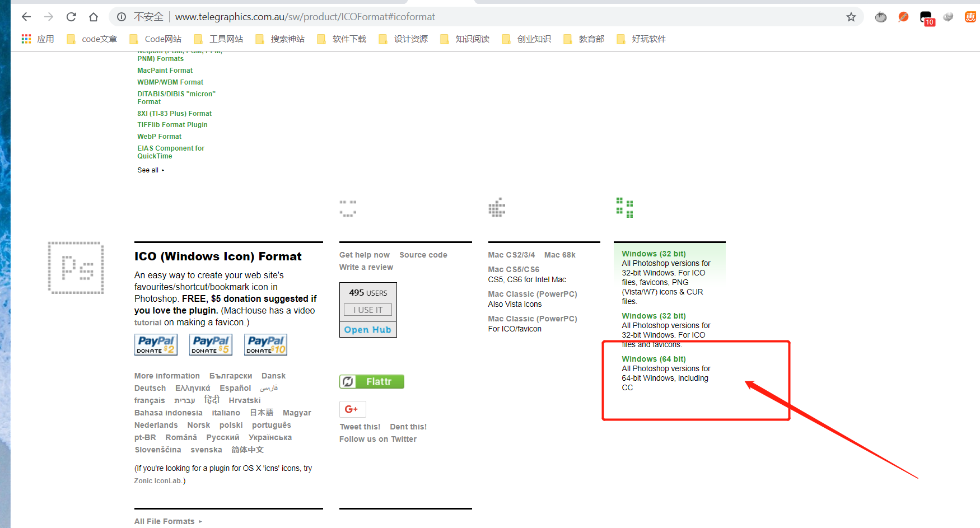Viewport: 980px width, 528px height.
Task: Open the 软件下载 bookmark folder
Action: pyautogui.click(x=342, y=39)
